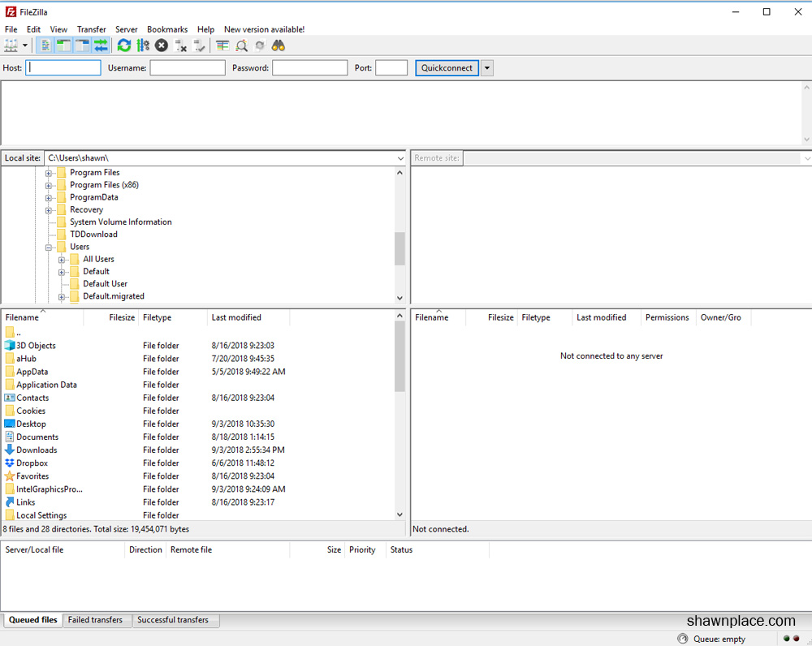The image size is (812, 646).
Task: Click the Username input field
Action: coord(188,68)
